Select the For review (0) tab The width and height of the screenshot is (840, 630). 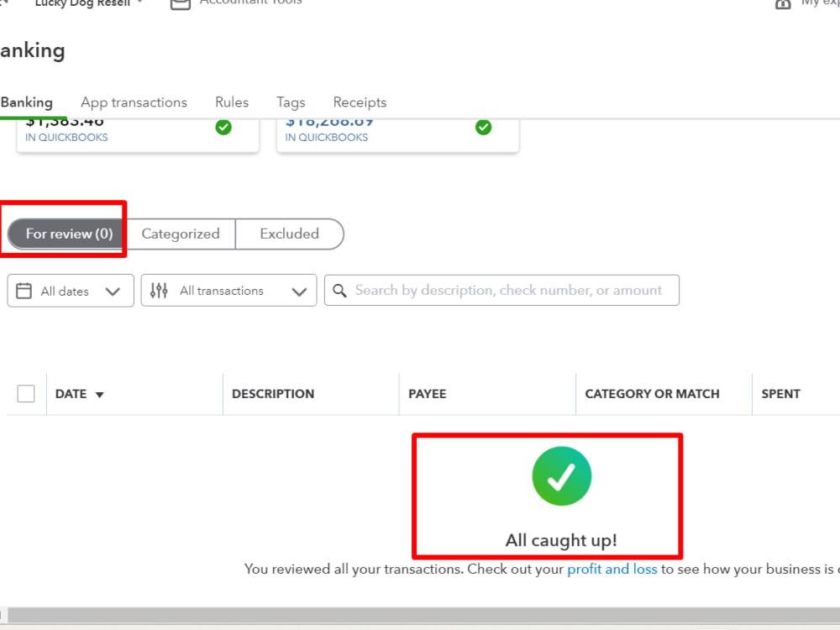pyautogui.click(x=67, y=234)
